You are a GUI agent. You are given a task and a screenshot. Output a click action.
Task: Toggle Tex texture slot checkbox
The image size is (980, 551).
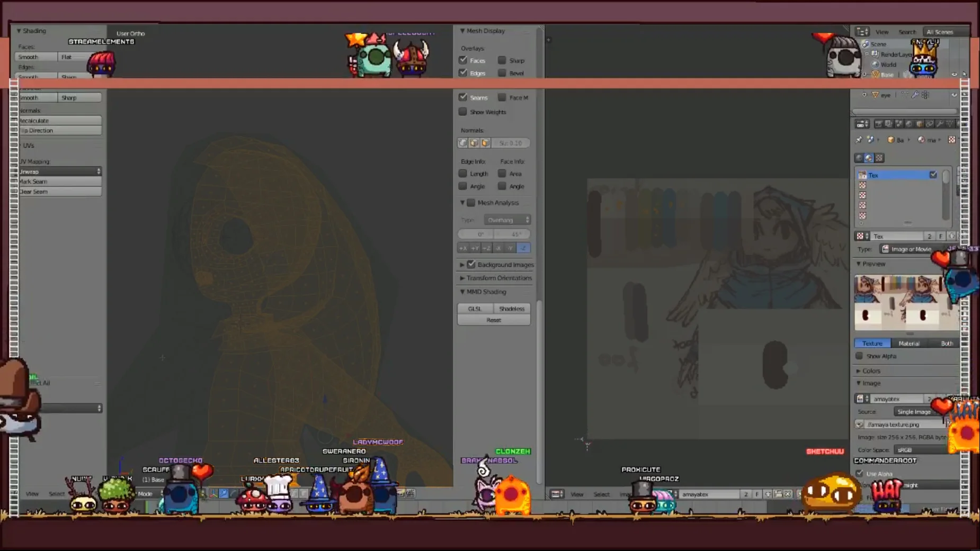click(x=933, y=175)
